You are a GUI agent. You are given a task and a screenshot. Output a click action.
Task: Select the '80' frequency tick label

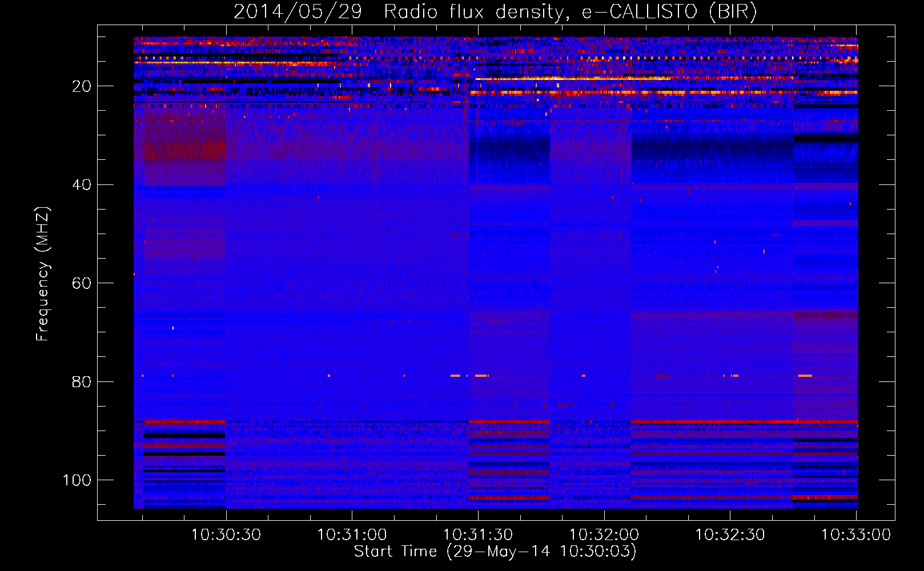[x=82, y=382]
